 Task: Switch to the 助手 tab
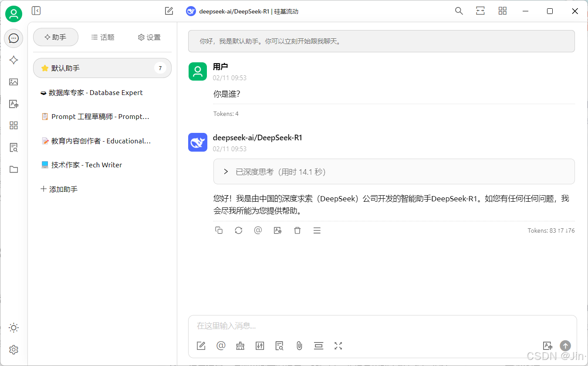tap(56, 37)
